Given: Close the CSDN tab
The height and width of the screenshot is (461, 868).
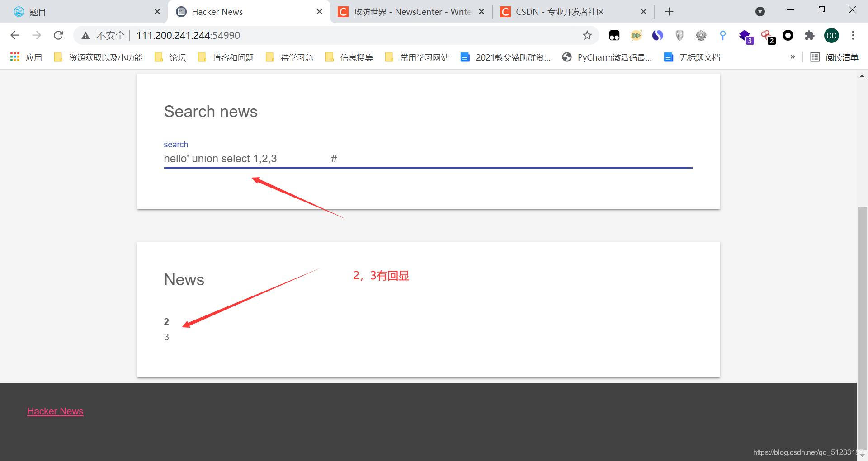Looking at the screenshot, I should pyautogui.click(x=643, y=12).
